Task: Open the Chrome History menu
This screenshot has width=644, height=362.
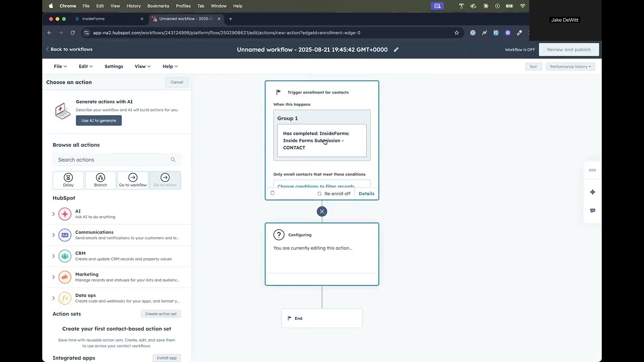Action: (x=134, y=6)
